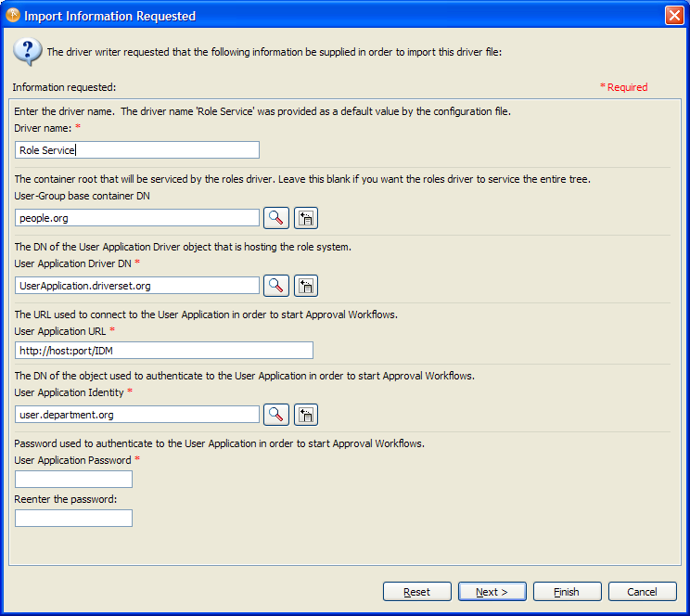690x616 pixels.
Task: Cancel the import dialog
Action: [x=642, y=592]
